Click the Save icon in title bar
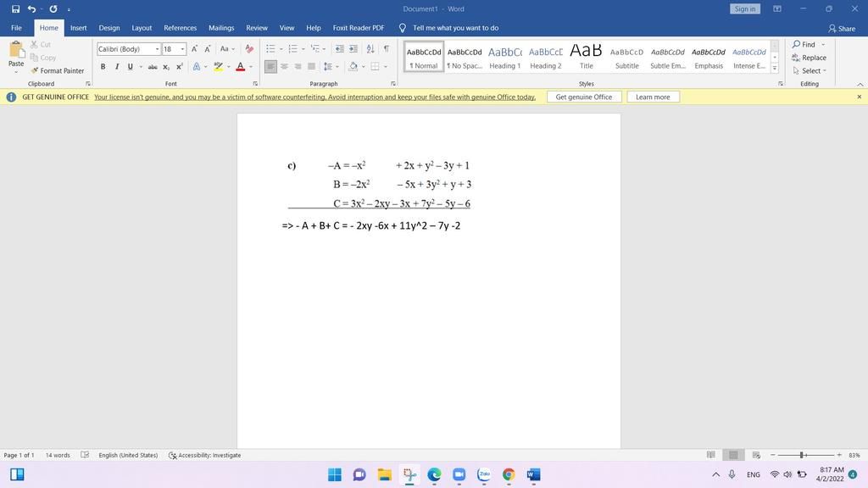 tap(15, 8)
